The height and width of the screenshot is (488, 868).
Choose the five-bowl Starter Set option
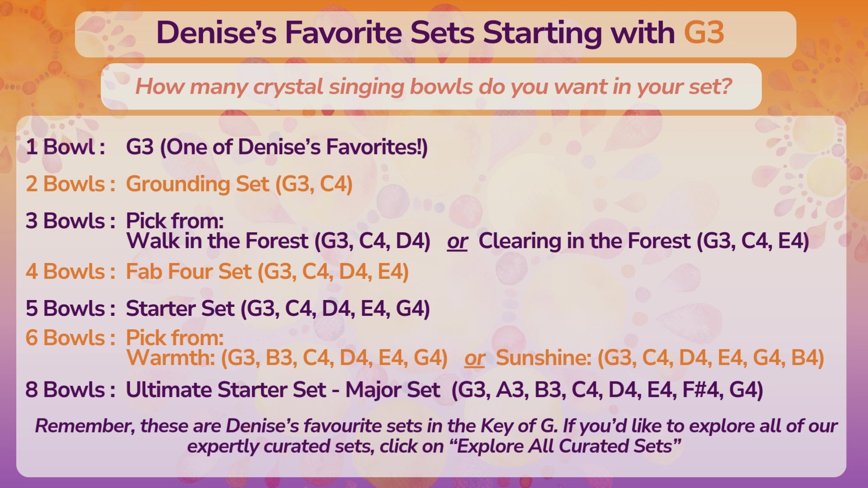[278, 309]
